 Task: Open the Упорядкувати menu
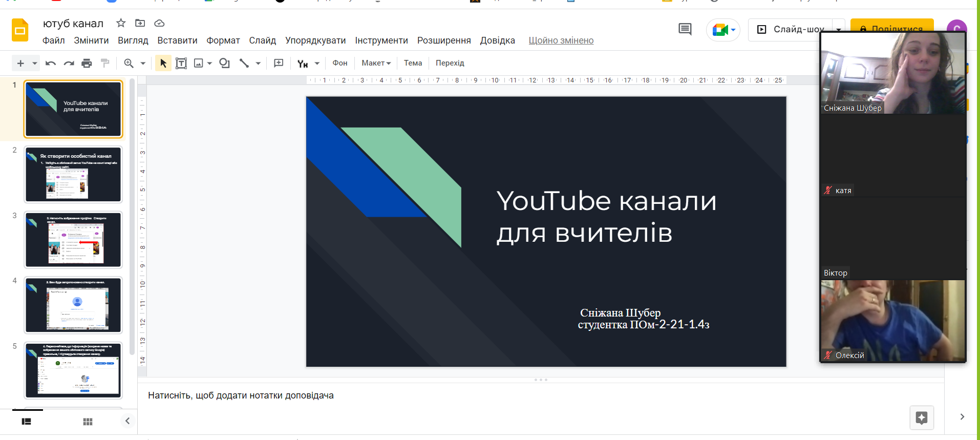(315, 40)
